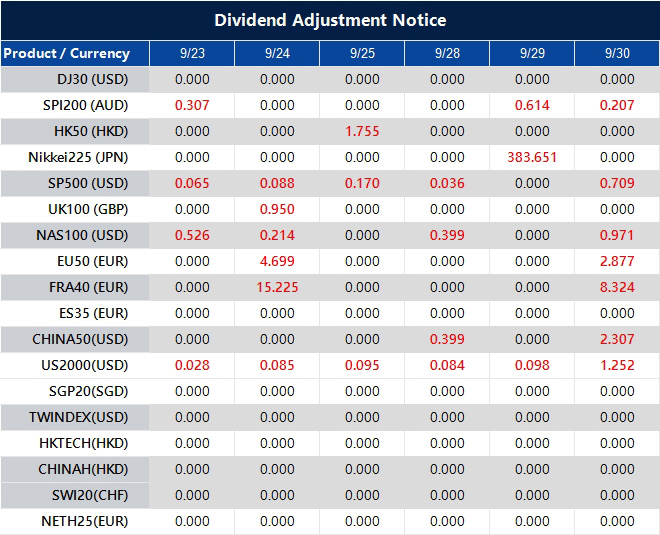This screenshot has width=660, height=535.
Task: Select SP500 value 0.170
Action: click(362, 184)
